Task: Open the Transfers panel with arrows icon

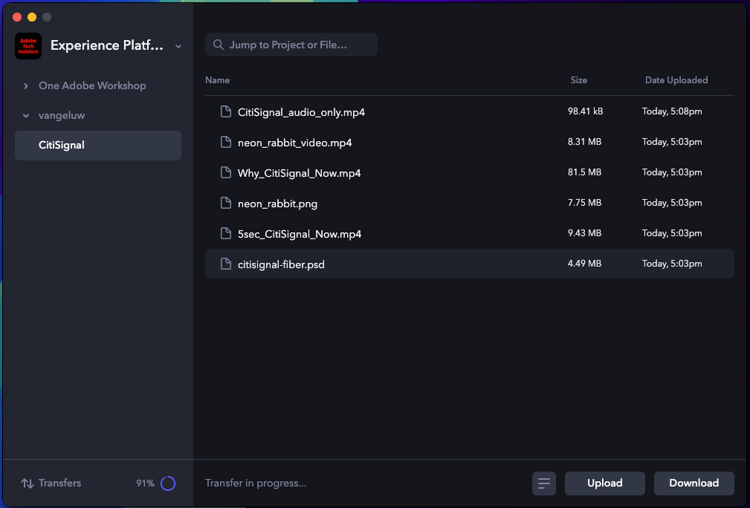Action: click(28, 483)
